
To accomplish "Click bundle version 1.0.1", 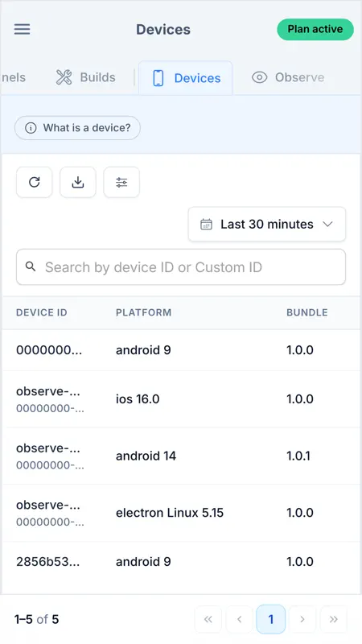I will (x=298, y=456).
